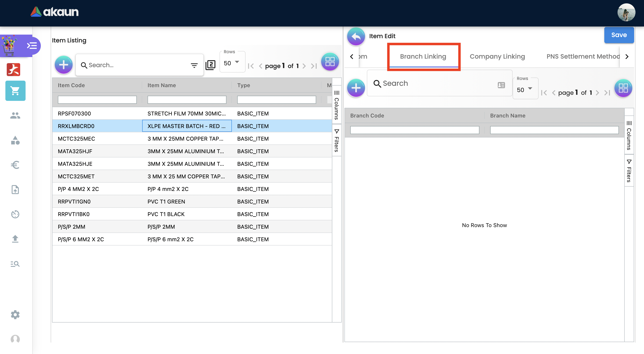Click the shopping cart sidebar icon

pos(15,91)
